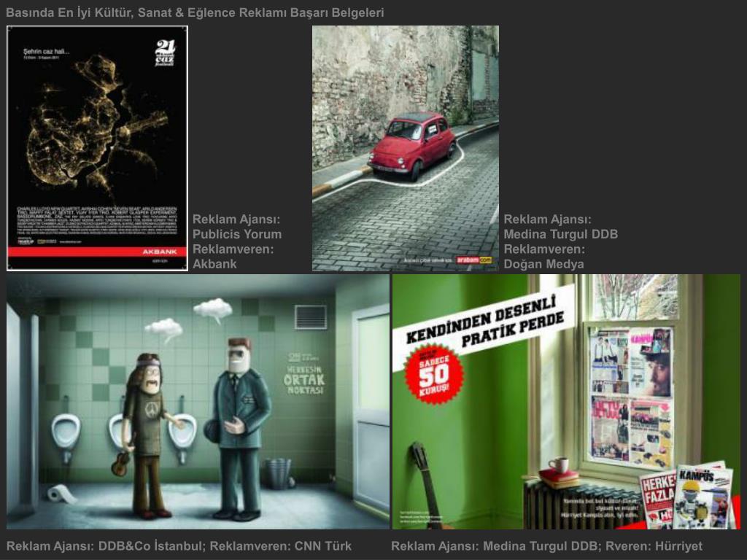
Task: Open the red car arabam.com ad image
Action: pos(406,148)
